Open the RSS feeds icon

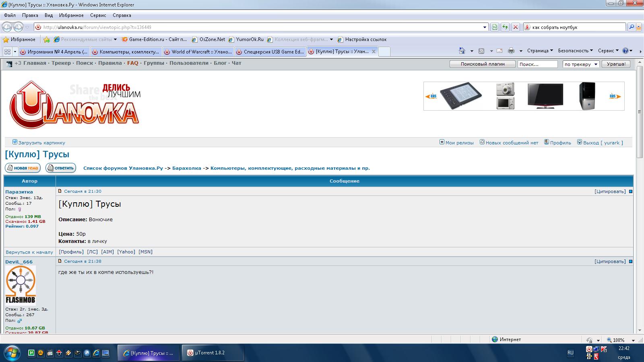coord(481,51)
